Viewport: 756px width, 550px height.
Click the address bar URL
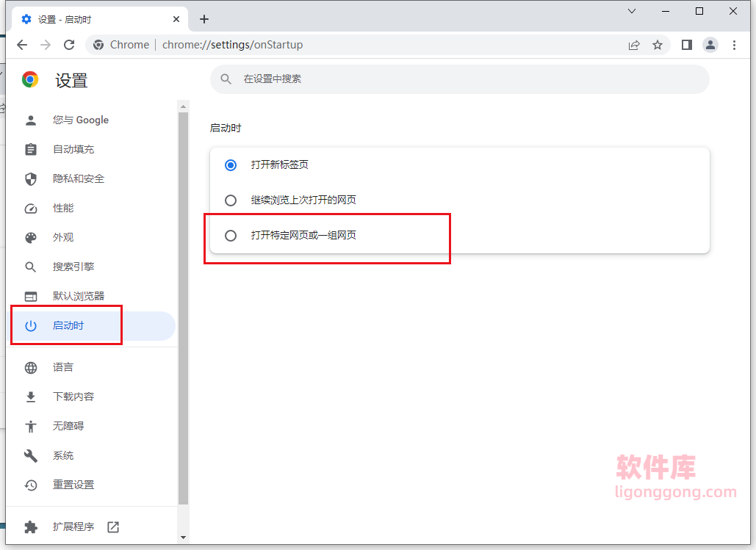tap(232, 45)
